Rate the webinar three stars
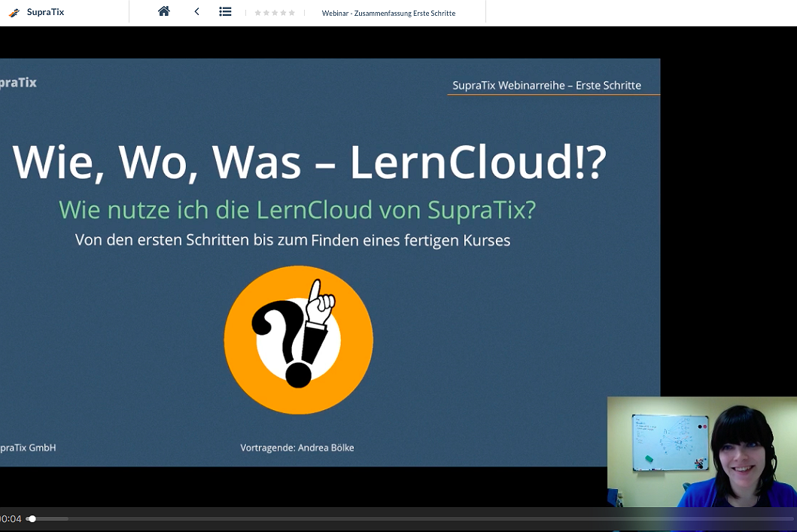Viewport: 797px width, 532px height. tap(275, 13)
